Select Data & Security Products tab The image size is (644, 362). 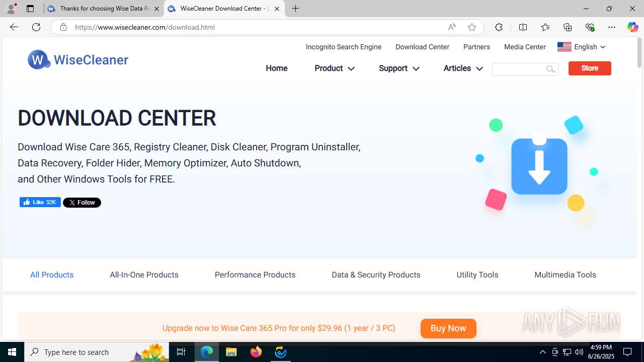376,275
